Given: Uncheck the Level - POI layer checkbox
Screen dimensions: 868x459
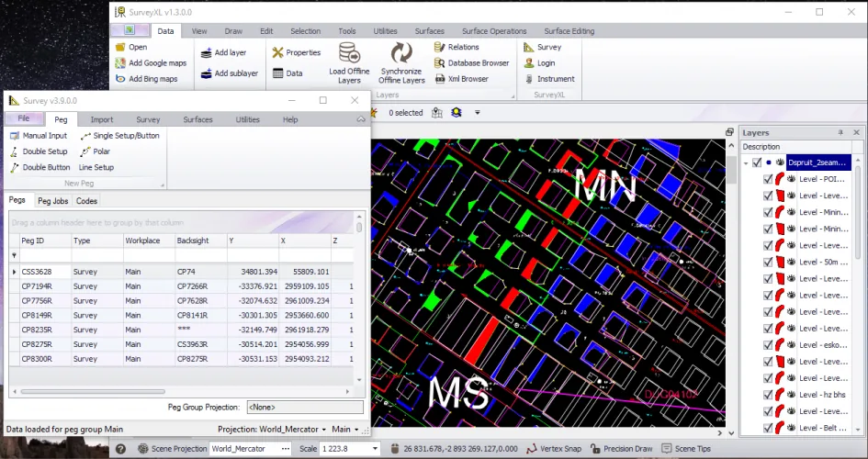Looking at the screenshot, I should point(768,179).
